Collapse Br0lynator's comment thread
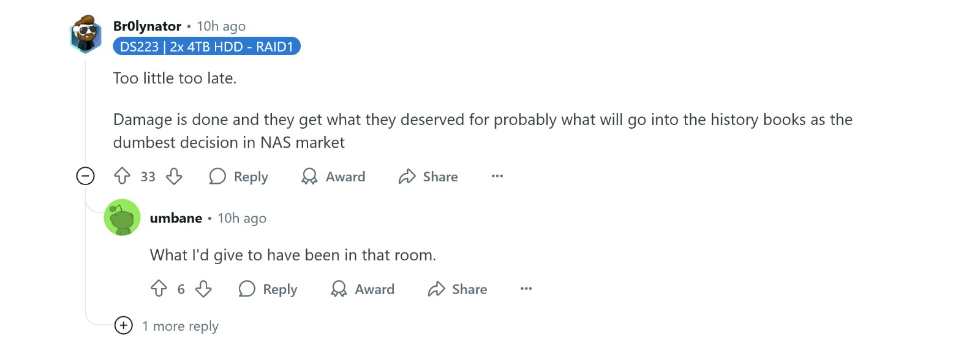Viewport: 980px width, 356px height. tap(85, 176)
